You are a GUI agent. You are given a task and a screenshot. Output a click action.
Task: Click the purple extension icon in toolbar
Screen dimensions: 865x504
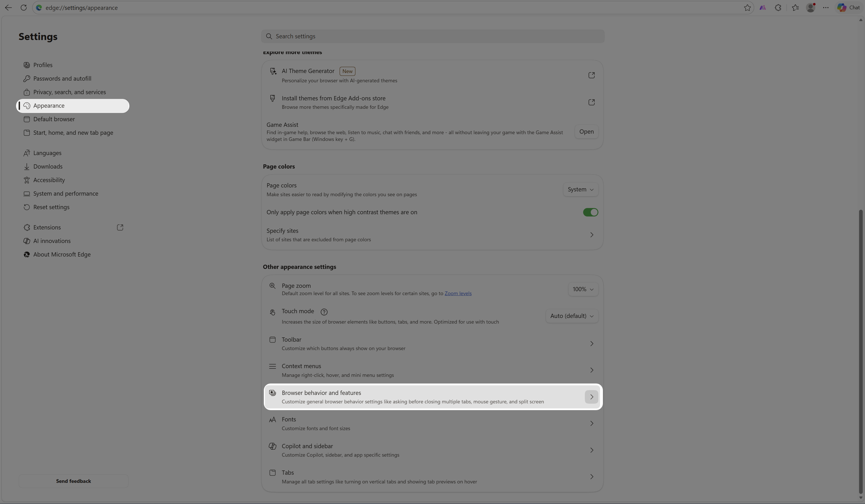click(x=762, y=8)
